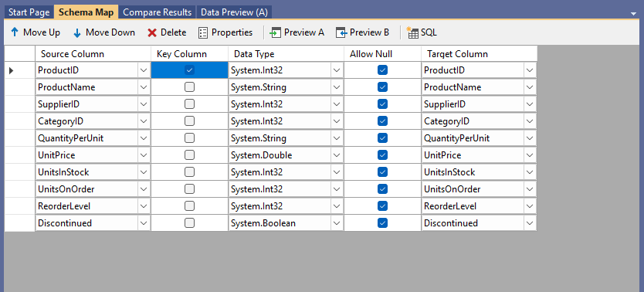Open the tab list dropdown arrow
The height and width of the screenshot is (292, 644).
coord(634,14)
